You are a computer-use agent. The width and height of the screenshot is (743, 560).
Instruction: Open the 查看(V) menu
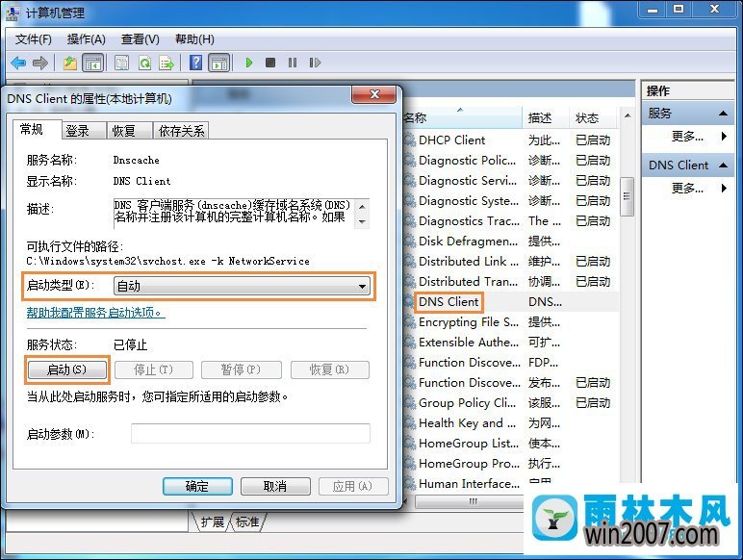coord(141,39)
